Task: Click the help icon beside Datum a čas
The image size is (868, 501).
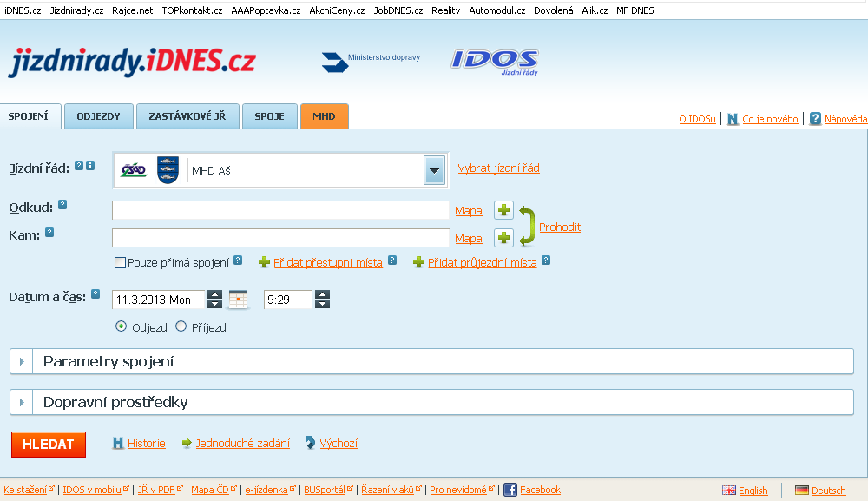Action: pyautogui.click(x=95, y=294)
